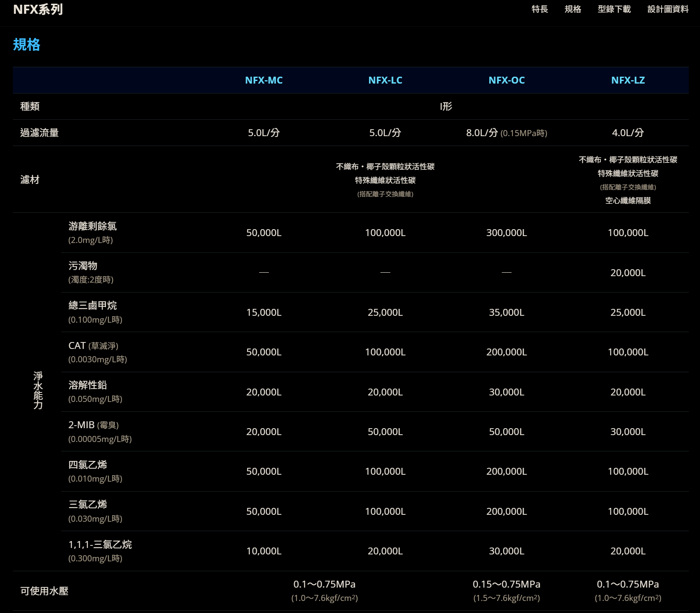The image size is (700, 613).
Task: Click NFX-LZ's 空心纖維隔膜 filter description
Action: (x=628, y=200)
